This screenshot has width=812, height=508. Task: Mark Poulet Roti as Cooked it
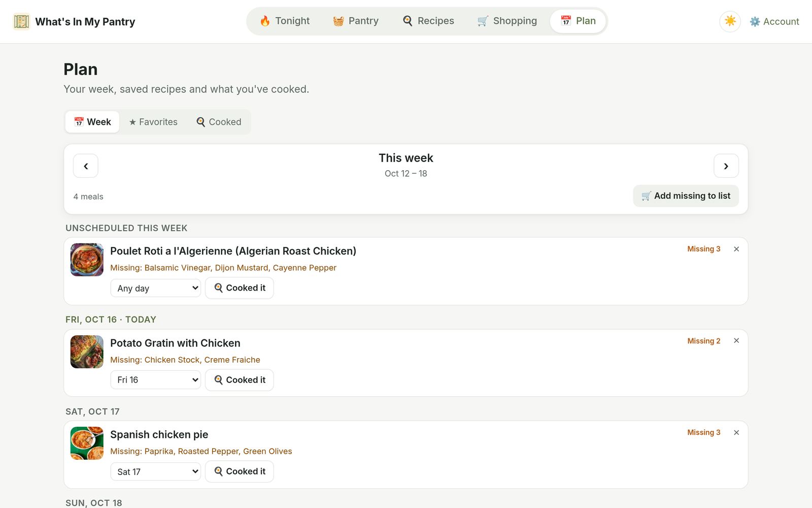pos(240,288)
